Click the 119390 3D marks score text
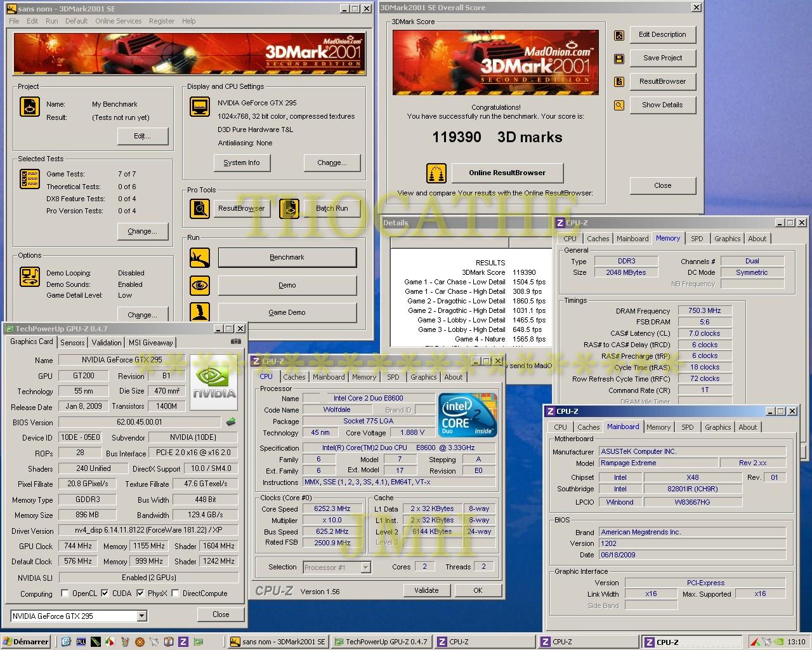 (497, 137)
